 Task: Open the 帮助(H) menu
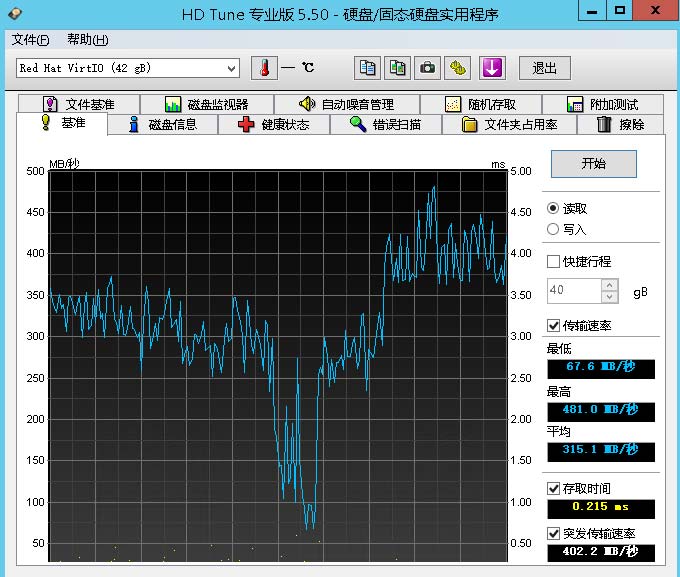click(88, 39)
